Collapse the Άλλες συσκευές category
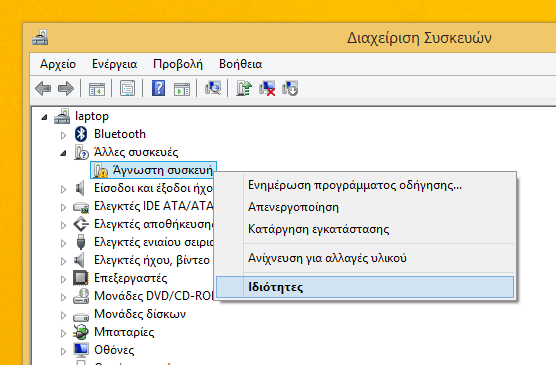The height and width of the screenshot is (365, 556). click(x=63, y=153)
